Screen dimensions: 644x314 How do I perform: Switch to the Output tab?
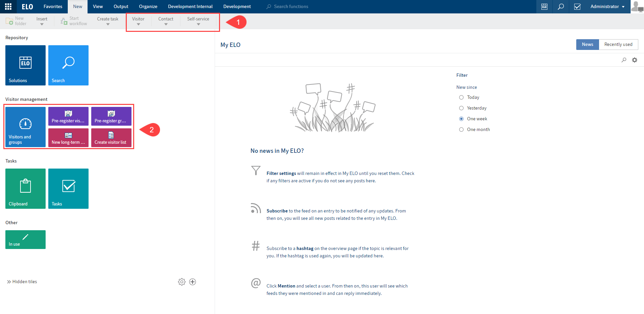121,7
